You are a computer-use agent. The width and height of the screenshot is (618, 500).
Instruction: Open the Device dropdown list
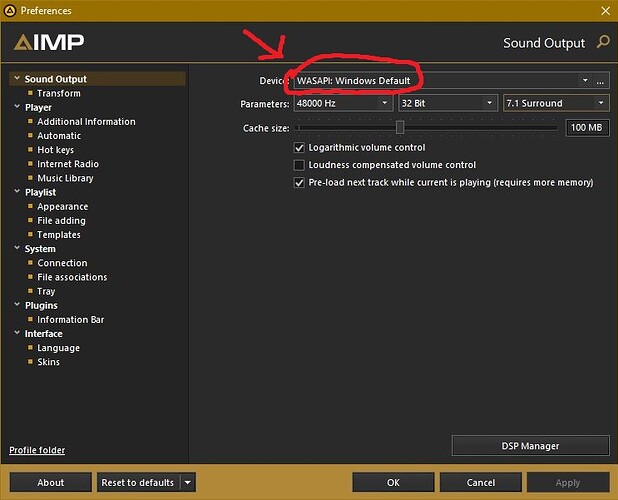pos(585,81)
